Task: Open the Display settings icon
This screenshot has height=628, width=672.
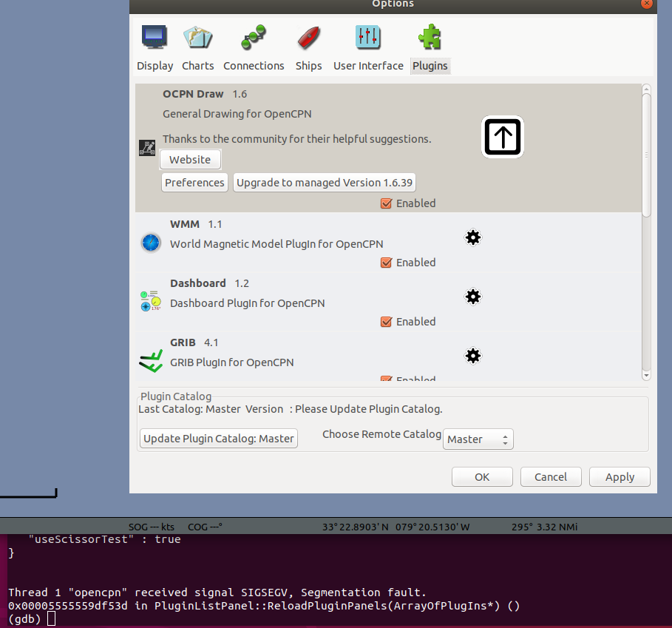Action: tap(155, 37)
